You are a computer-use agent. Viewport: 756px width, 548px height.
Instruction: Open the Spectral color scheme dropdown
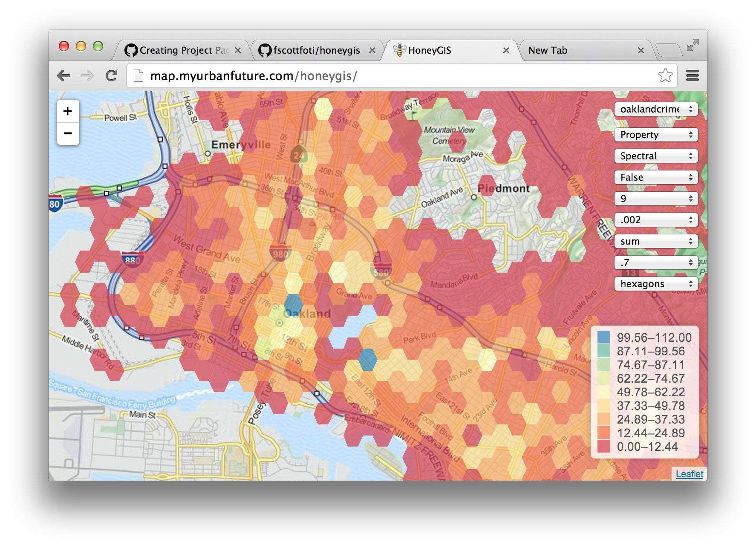pyautogui.click(x=655, y=156)
